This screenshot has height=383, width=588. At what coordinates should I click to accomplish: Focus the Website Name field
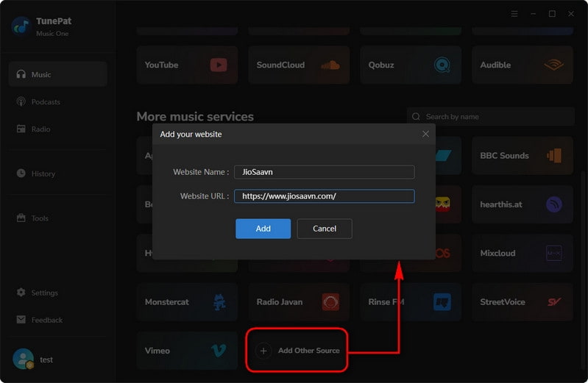tap(325, 172)
